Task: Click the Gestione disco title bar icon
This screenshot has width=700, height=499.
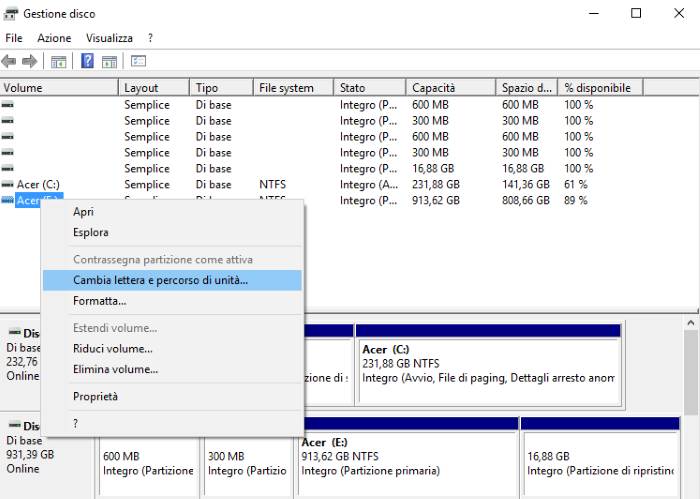Action: click(x=10, y=14)
